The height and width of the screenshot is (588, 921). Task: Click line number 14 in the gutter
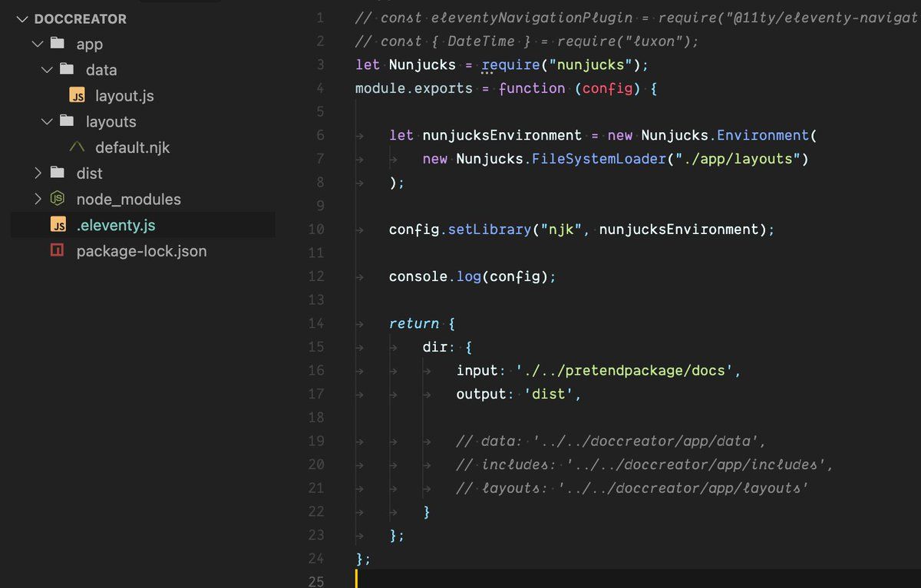pyautogui.click(x=316, y=323)
